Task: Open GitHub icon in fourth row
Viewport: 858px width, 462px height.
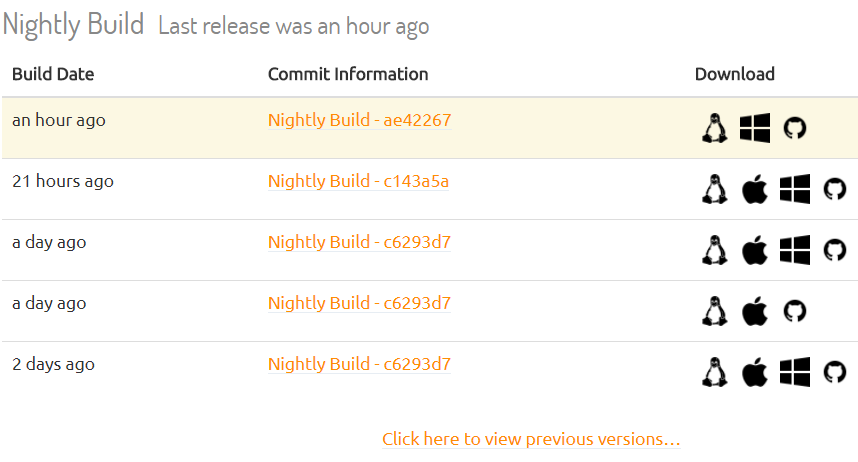Action: click(x=795, y=311)
